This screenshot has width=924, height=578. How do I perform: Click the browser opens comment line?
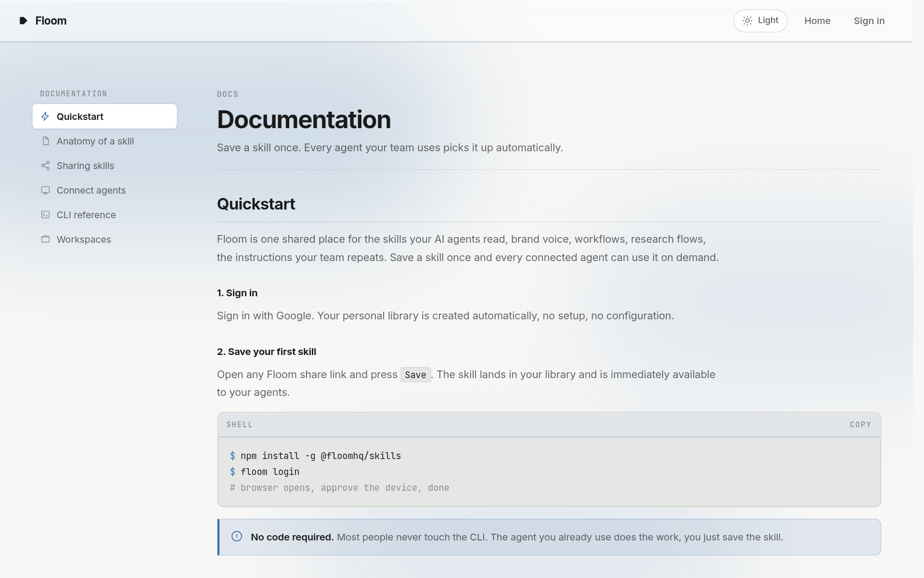[339, 487]
